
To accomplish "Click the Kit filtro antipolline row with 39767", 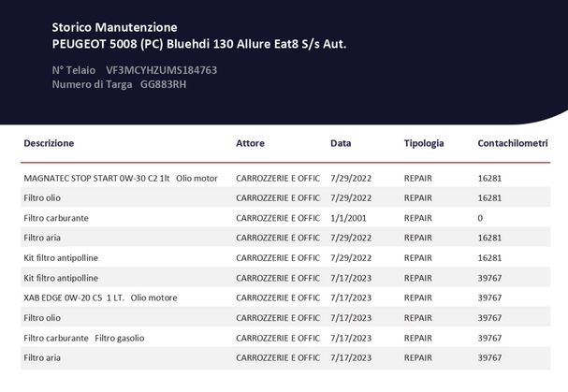I will tap(285, 278).
